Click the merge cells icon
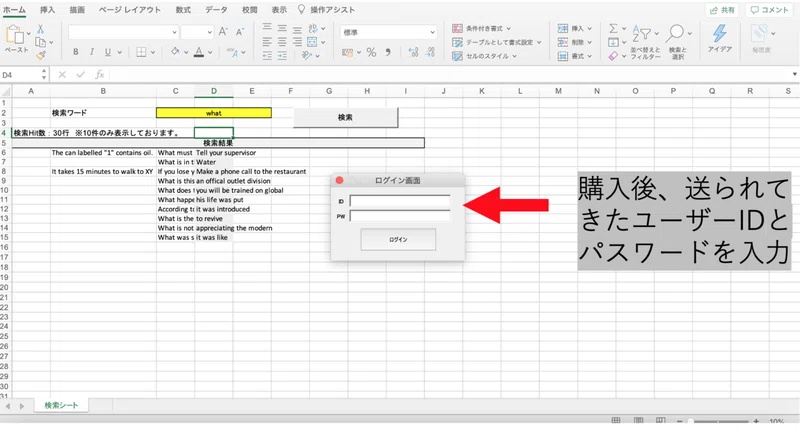This screenshot has width=800, height=432. point(312,42)
